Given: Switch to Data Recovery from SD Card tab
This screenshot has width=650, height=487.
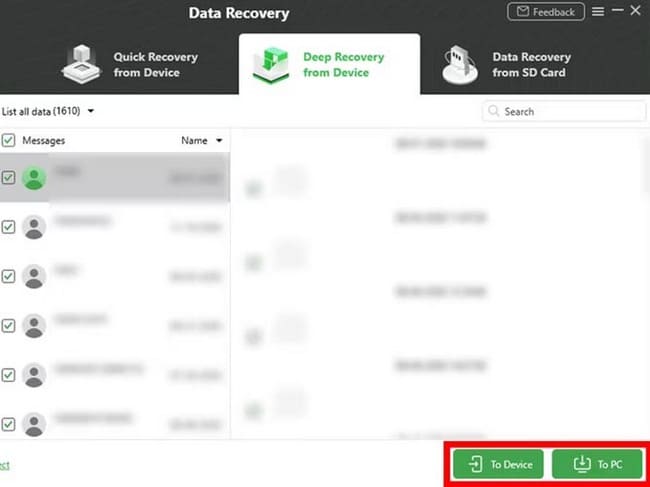Looking at the screenshot, I should 532,64.
